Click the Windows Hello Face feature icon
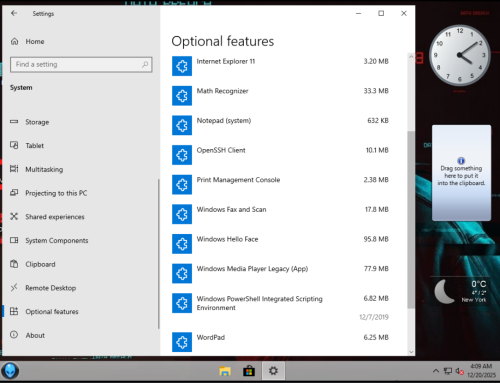This screenshot has height=383, width=500. [182, 244]
